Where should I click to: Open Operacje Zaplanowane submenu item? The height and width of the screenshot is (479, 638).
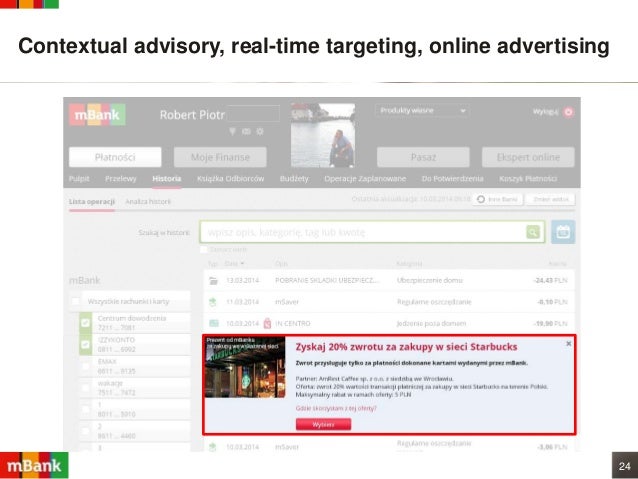coord(365,179)
